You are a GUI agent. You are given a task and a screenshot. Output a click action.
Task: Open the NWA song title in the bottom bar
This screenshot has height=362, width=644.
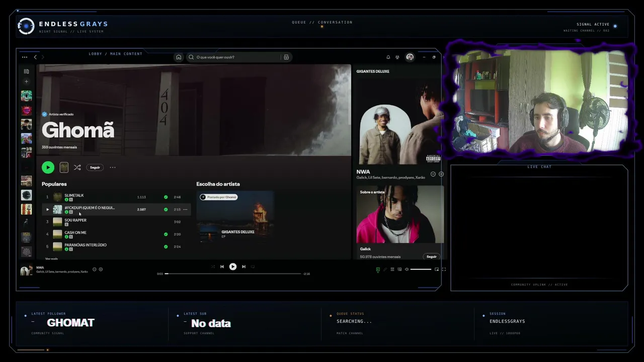[40, 267]
